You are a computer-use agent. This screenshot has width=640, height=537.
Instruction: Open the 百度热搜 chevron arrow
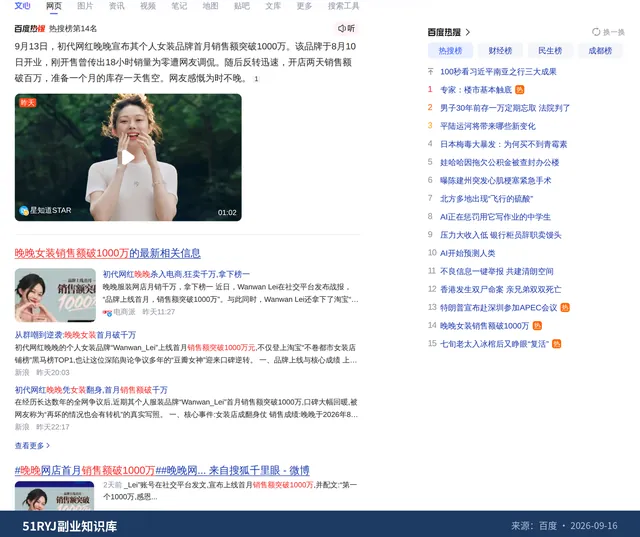pos(468,32)
